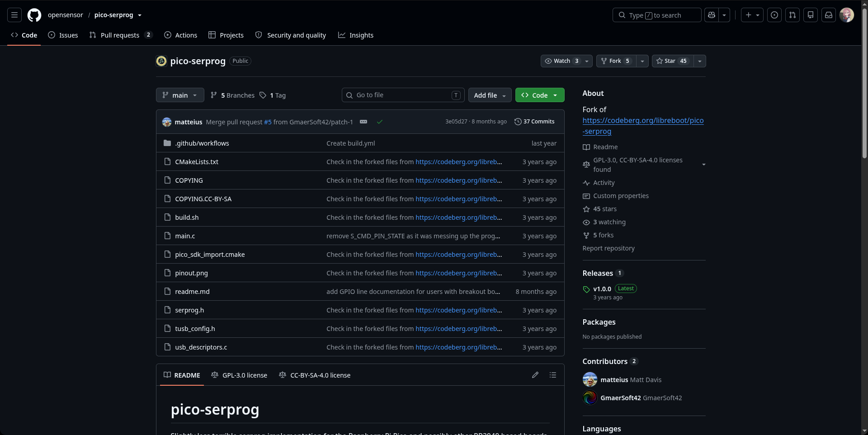
Task: Select the CC-BY-SA-4.0 license tab
Action: (315, 375)
